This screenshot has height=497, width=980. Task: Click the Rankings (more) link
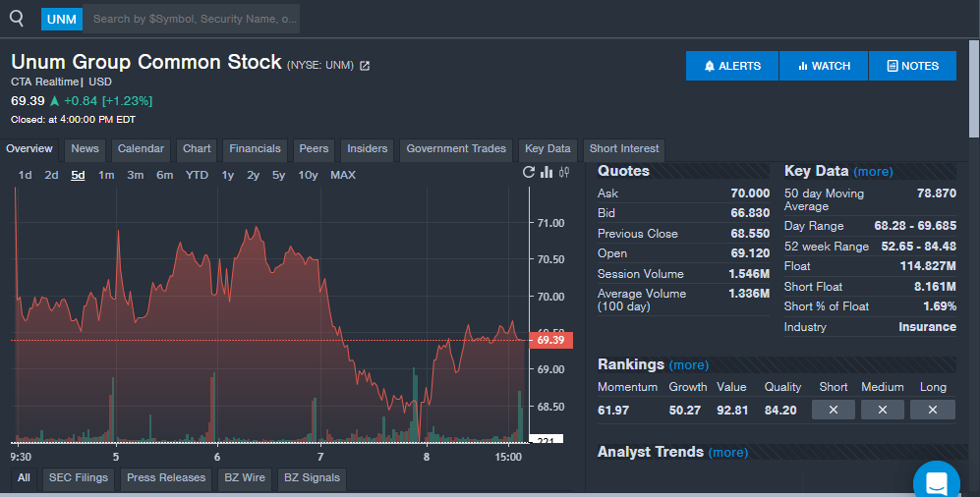[689, 365]
